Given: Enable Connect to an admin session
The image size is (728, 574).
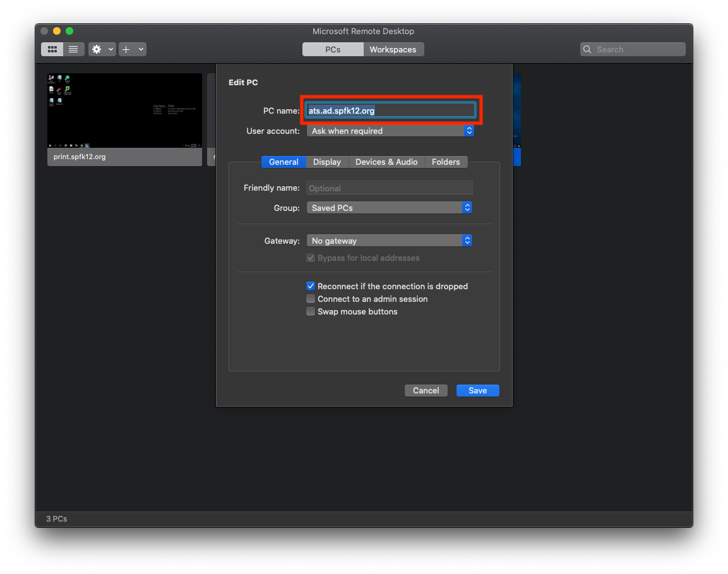Looking at the screenshot, I should (x=311, y=299).
